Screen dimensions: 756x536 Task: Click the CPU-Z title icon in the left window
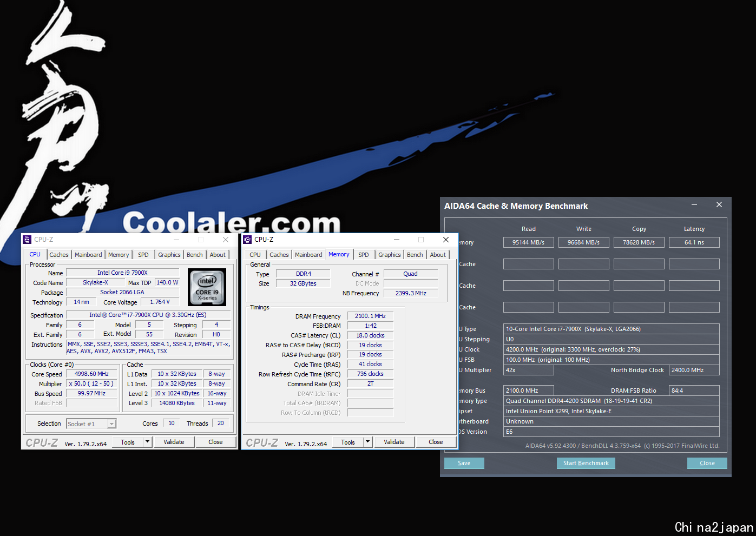27,240
